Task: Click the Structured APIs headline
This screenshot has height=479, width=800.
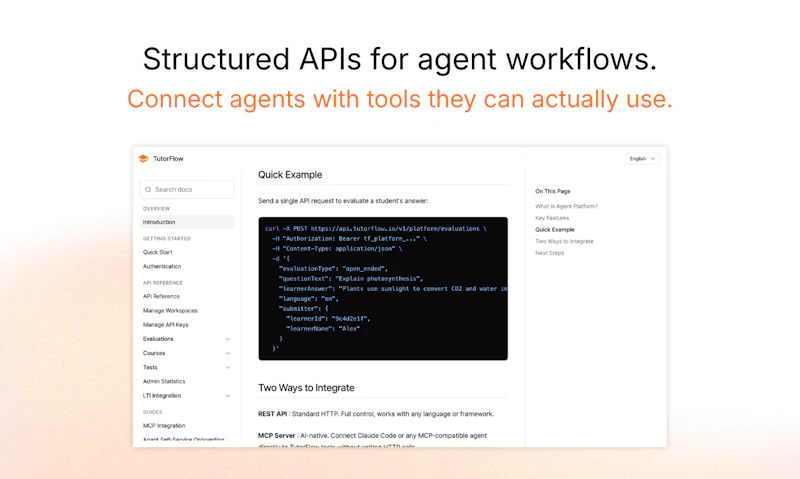Action: point(399,59)
